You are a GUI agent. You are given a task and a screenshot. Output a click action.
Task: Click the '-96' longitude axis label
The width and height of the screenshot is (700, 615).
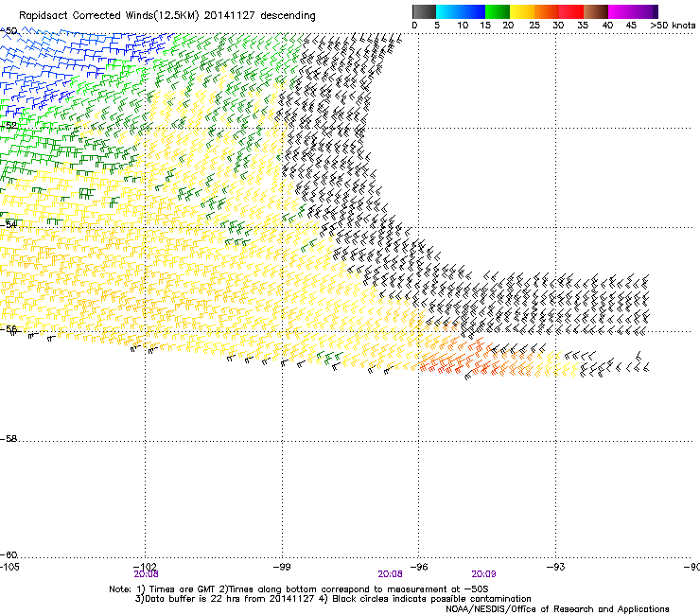[x=419, y=567]
